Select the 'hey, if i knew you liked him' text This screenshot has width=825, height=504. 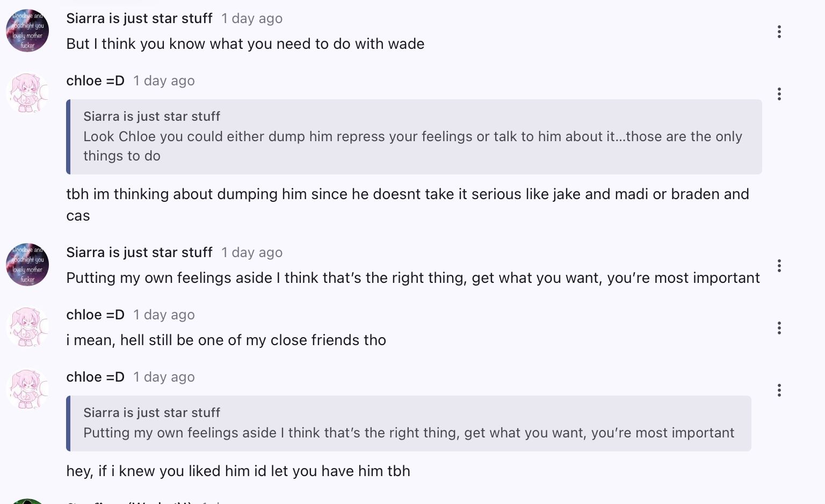pyautogui.click(x=238, y=471)
